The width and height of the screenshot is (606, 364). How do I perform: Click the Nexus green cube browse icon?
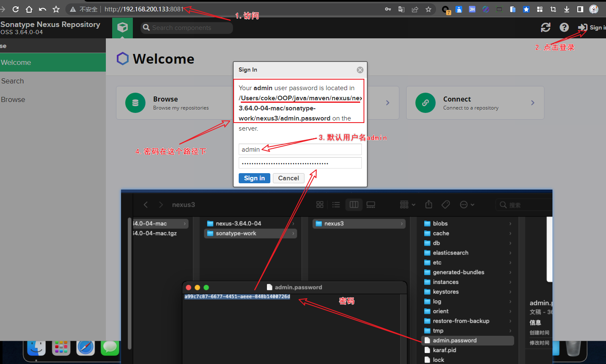pyautogui.click(x=122, y=28)
